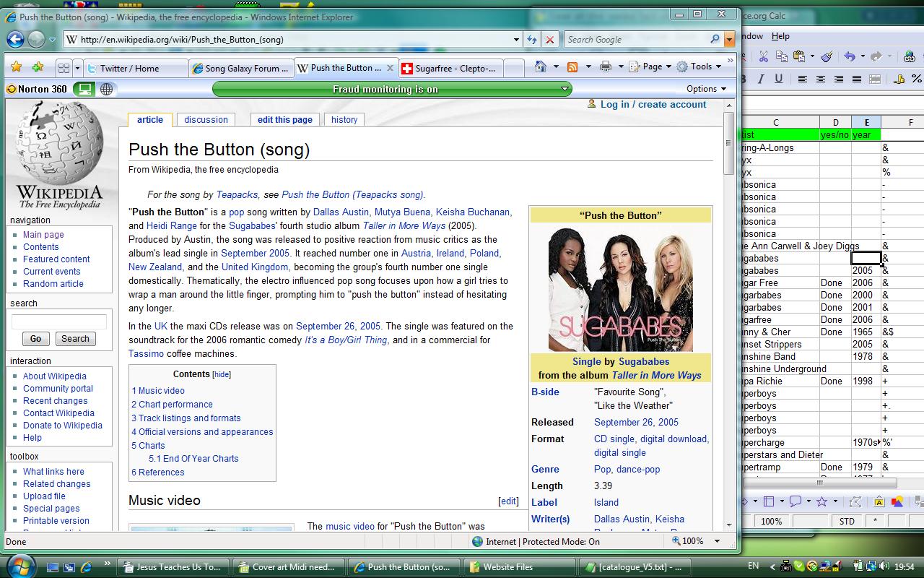Click the Print icon in IE toolbar
924x578 pixels.
tap(606, 67)
